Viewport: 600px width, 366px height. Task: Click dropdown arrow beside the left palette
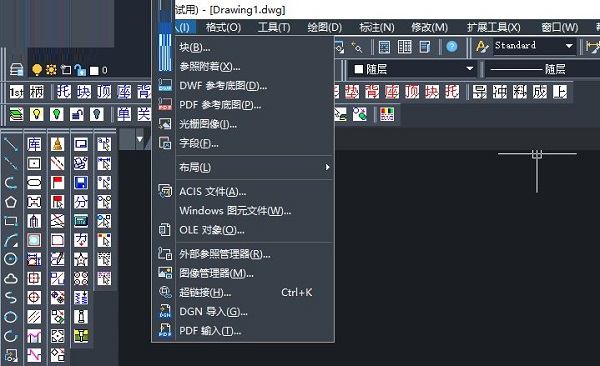point(140,139)
